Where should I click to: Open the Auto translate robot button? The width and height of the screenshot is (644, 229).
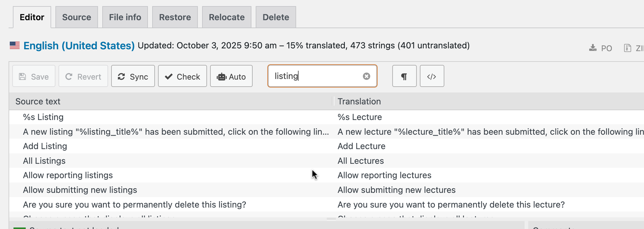point(231,76)
